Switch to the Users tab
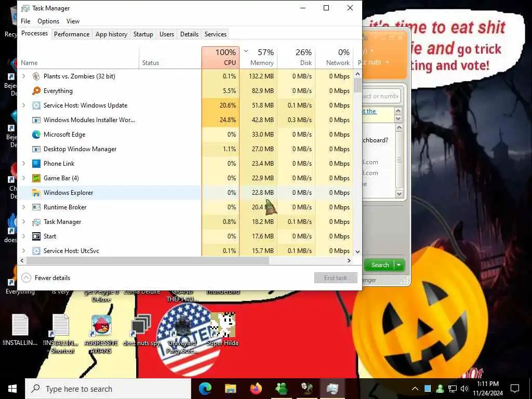Viewport: 532px width, 399px height. [167, 34]
